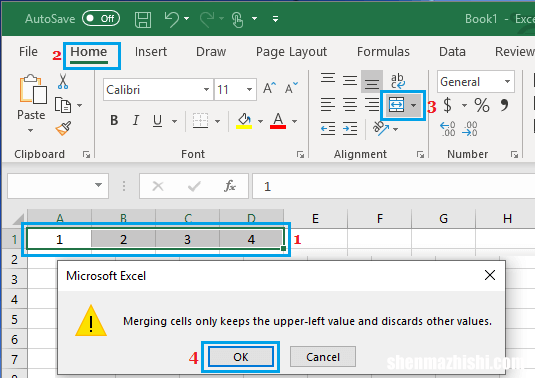The width and height of the screenshot is (535, 378).
Task: Switch to the Draw tab
Action: 211,52
